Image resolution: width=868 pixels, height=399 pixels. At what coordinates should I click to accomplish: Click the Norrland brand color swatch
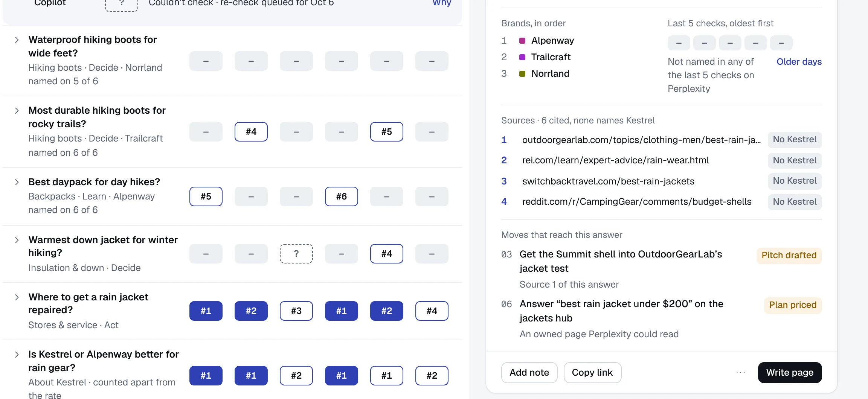pos(522,74)
